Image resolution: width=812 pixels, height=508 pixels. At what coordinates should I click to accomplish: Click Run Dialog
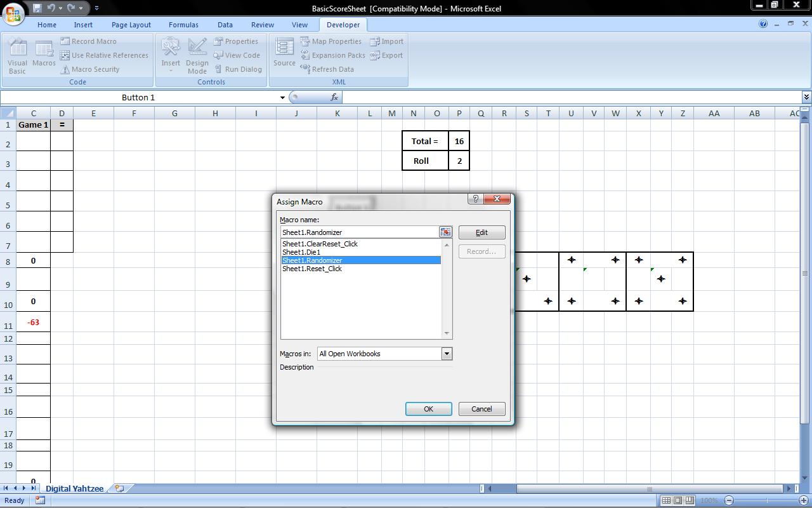point(238,69)
